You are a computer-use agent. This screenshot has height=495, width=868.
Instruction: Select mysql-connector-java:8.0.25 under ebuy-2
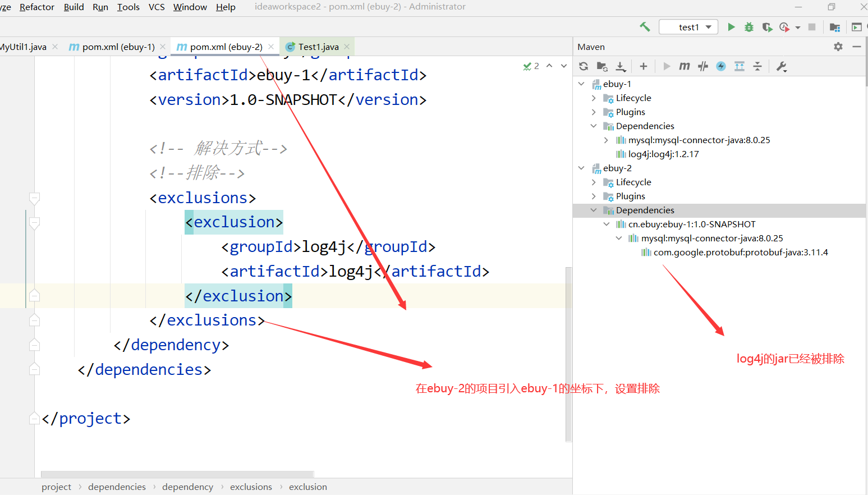712,238
